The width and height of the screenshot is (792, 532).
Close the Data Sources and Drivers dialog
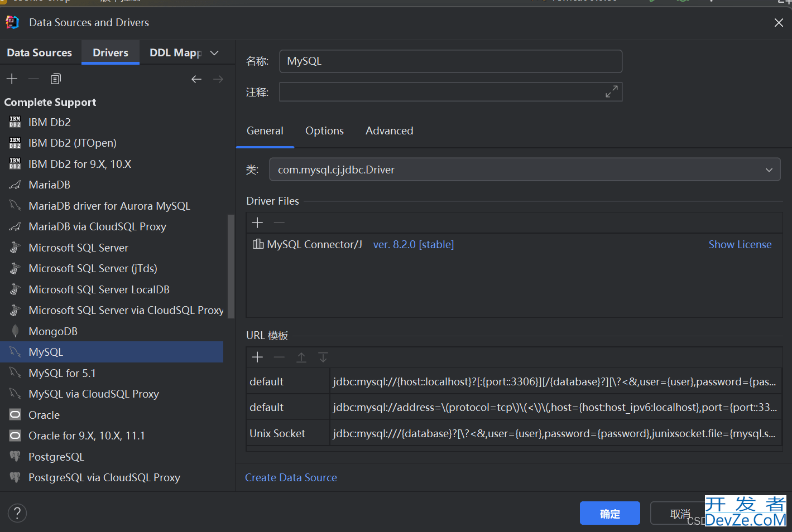click(x=779, y=22)
